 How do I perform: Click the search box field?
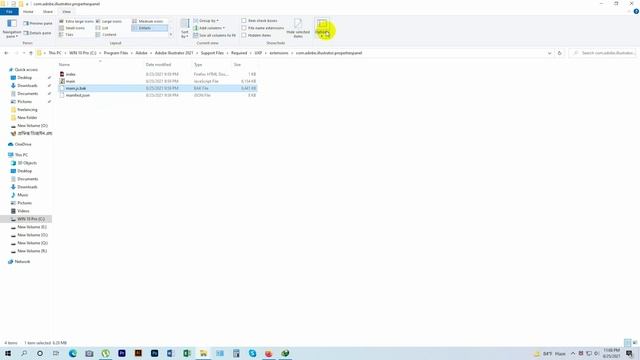(602, 53)
